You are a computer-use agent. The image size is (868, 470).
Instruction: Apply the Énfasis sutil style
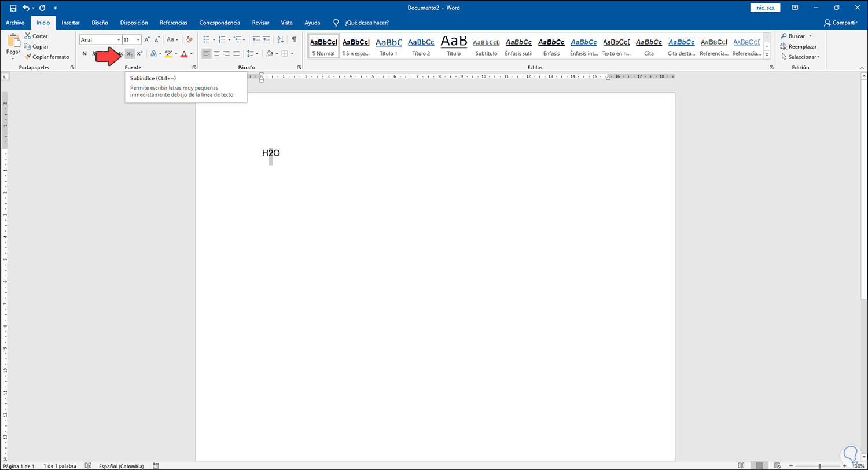point(519,47)
